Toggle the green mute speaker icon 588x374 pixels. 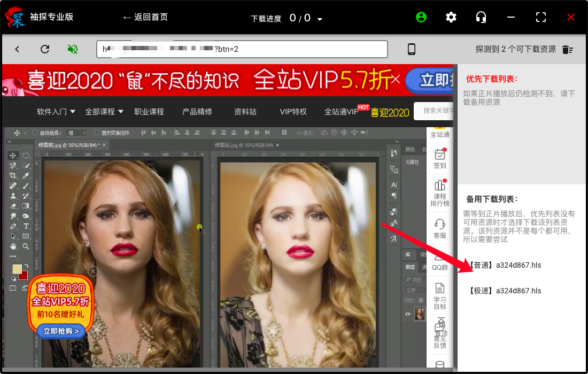tap(73, 49)
